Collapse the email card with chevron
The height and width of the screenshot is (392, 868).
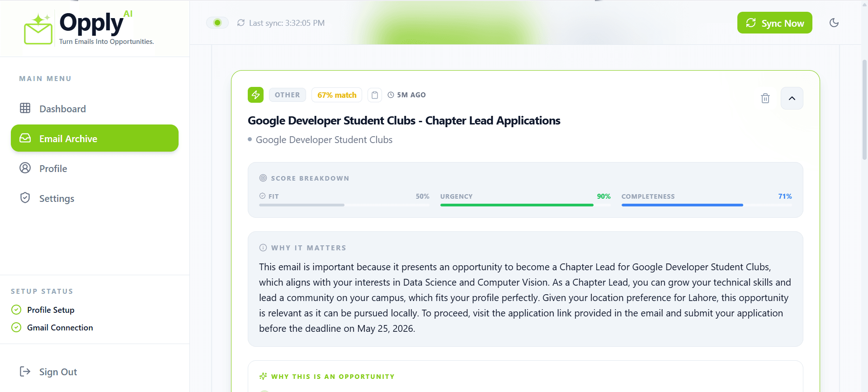point(792,98)
